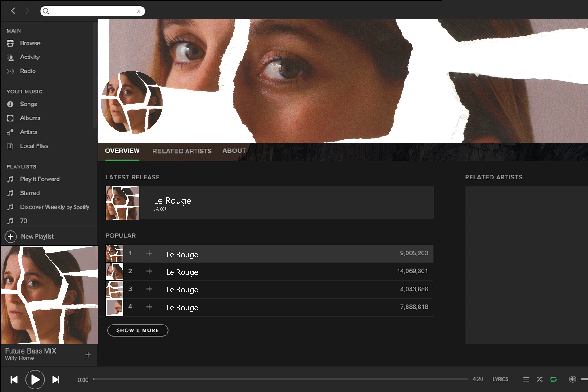This screenshot has width=588, height=392.
Task: Mute the volume speaker icon
Action: [572, 379]
